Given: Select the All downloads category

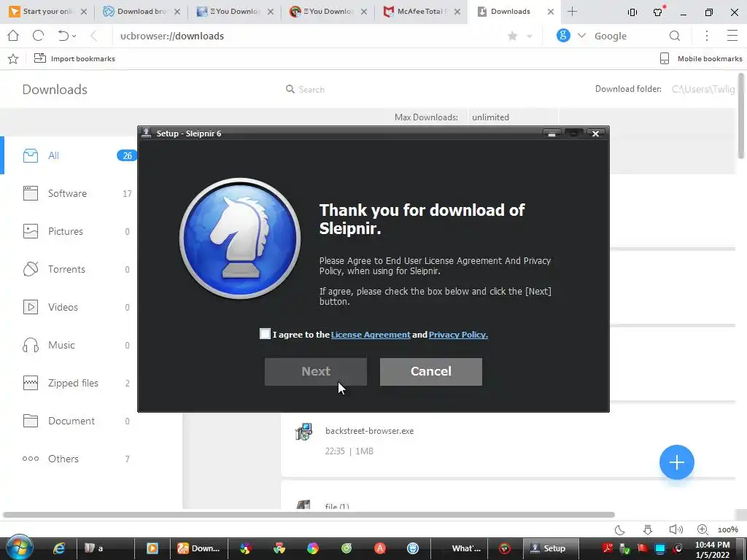Looking at the screenshot, I should [x=70, y=156].
